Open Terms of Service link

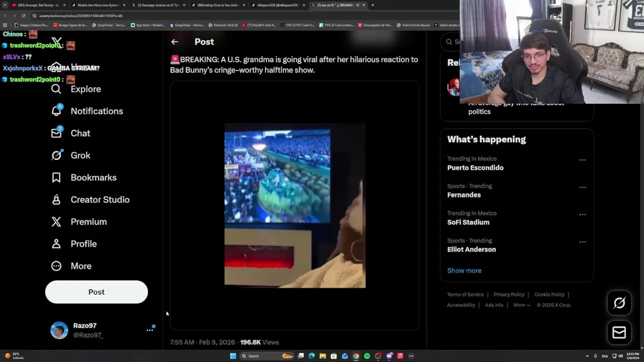click(465, 295)
